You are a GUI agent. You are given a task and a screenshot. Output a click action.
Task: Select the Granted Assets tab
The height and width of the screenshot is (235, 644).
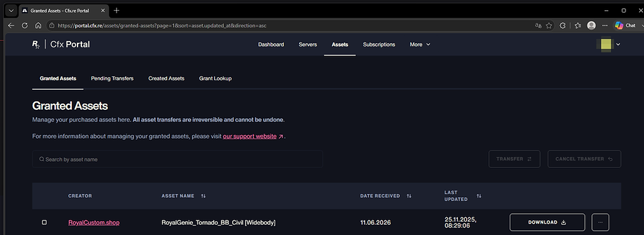point(58,78)
